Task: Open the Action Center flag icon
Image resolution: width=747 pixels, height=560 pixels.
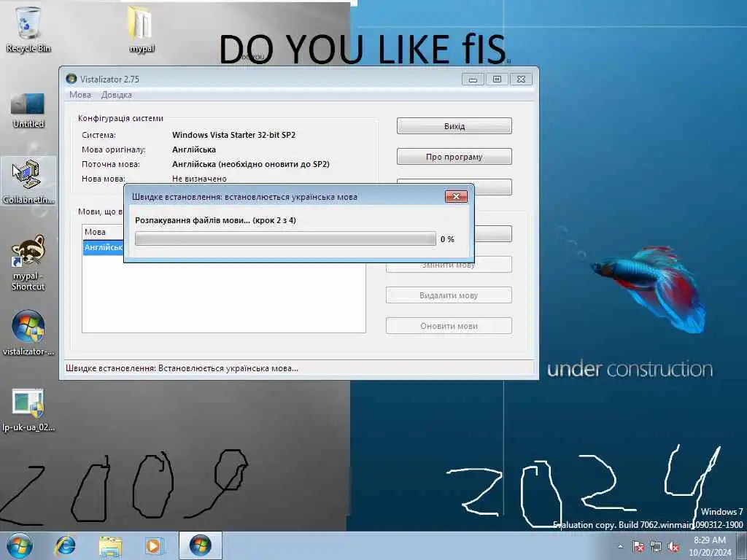Action: click(x=638, y=547)
